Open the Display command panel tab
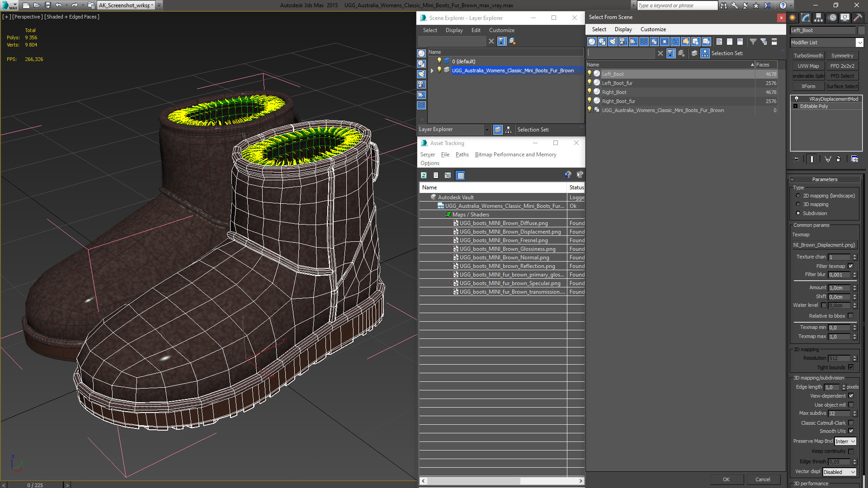The height and width of the screenshot is (488, 868). 845,18
